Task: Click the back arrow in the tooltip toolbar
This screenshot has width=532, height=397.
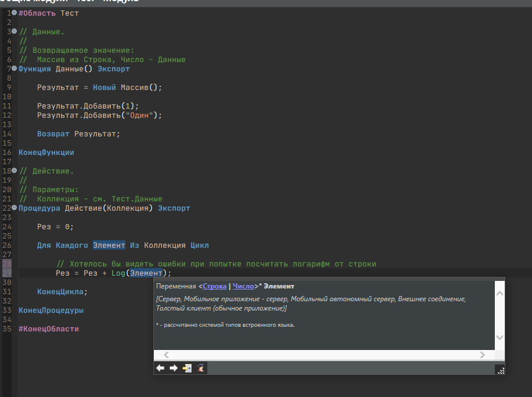Action: [x=160, y=368]
